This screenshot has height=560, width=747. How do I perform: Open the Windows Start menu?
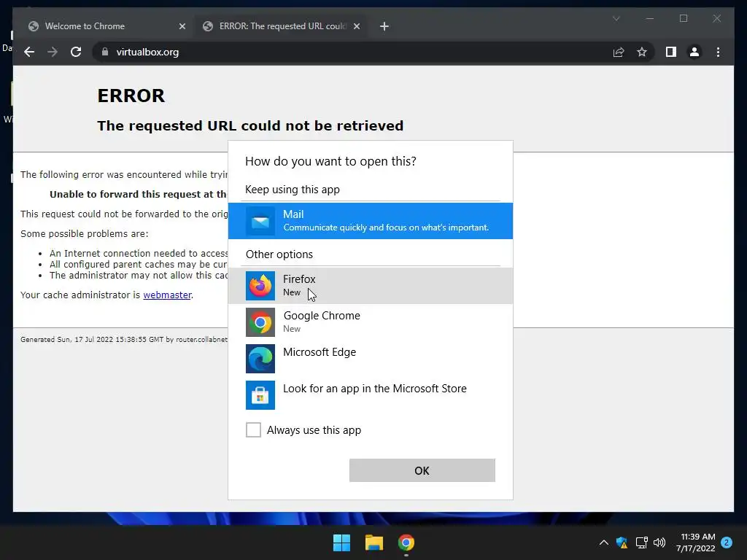coord(341,542)
